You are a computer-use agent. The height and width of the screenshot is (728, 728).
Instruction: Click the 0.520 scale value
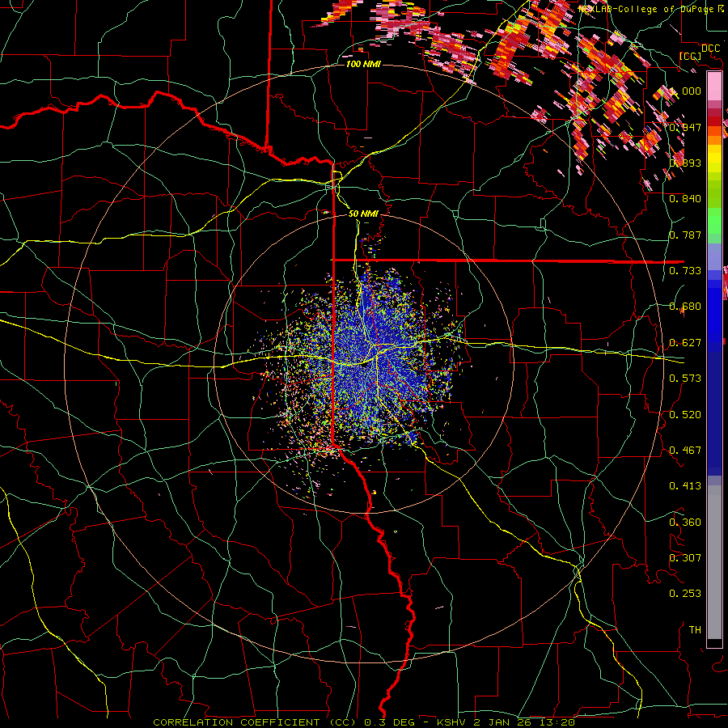(685, 415)
